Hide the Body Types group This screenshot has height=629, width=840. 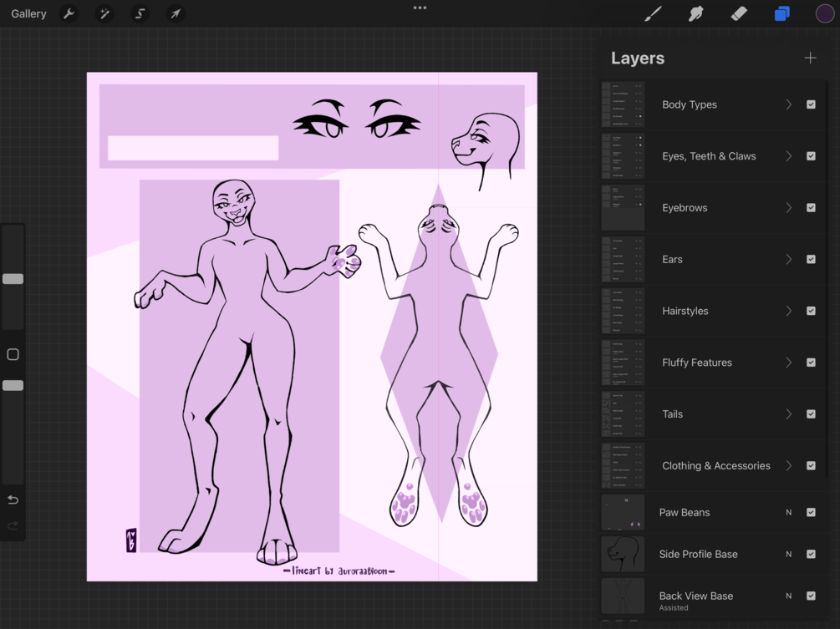(811, 104)
